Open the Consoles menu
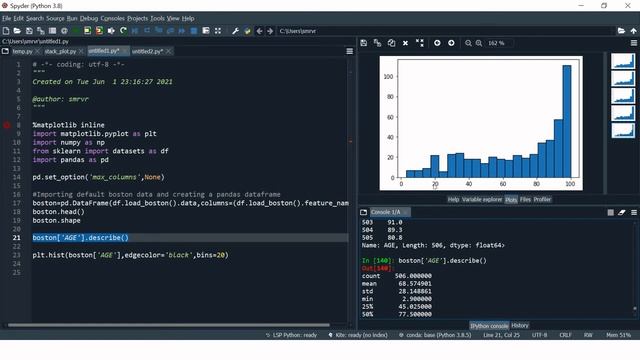 (113, 18)
